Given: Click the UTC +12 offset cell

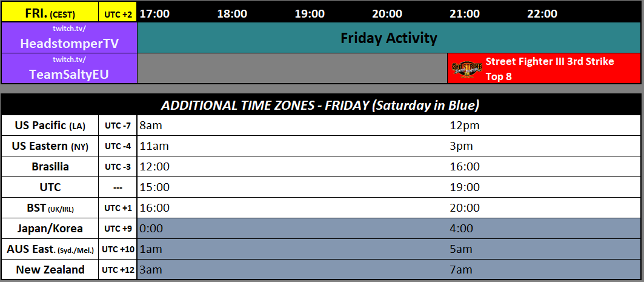Looking at the screenshot, I should (x=118, y=270).
